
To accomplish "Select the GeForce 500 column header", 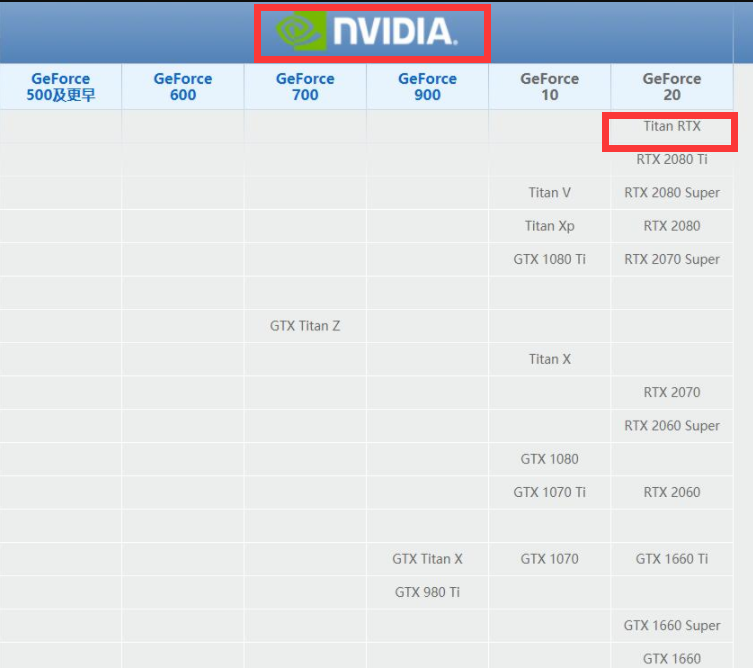I will (x=61, y=87).
